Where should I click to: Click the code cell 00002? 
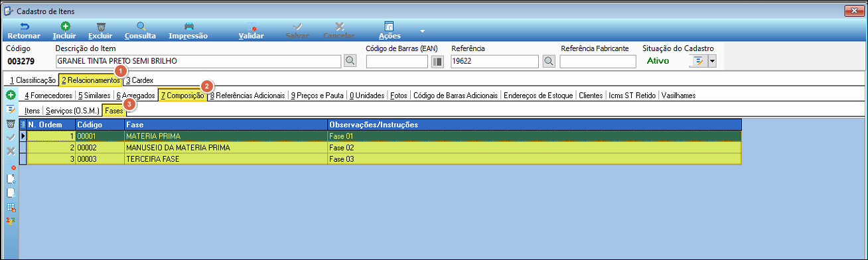click(x=100, y=147)
